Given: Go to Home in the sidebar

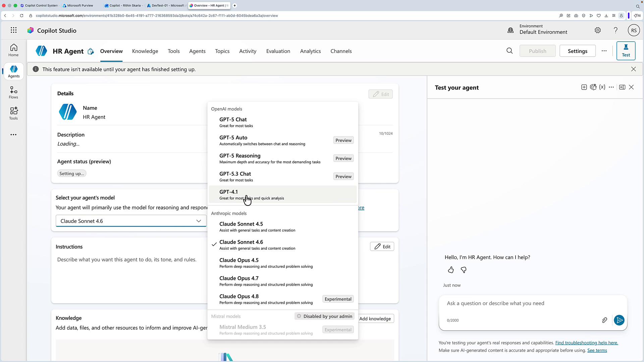Looking at the screenshot, I should click(x=13, y=50).
